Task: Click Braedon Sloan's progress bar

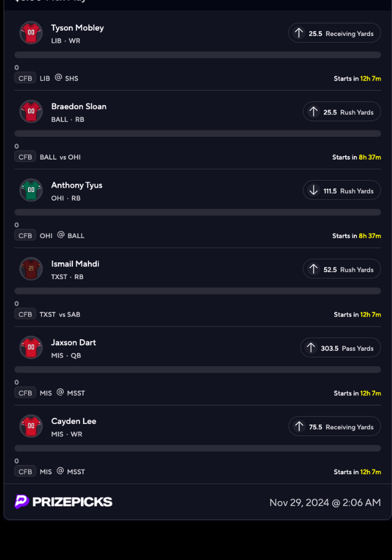Action: (198, 134)
